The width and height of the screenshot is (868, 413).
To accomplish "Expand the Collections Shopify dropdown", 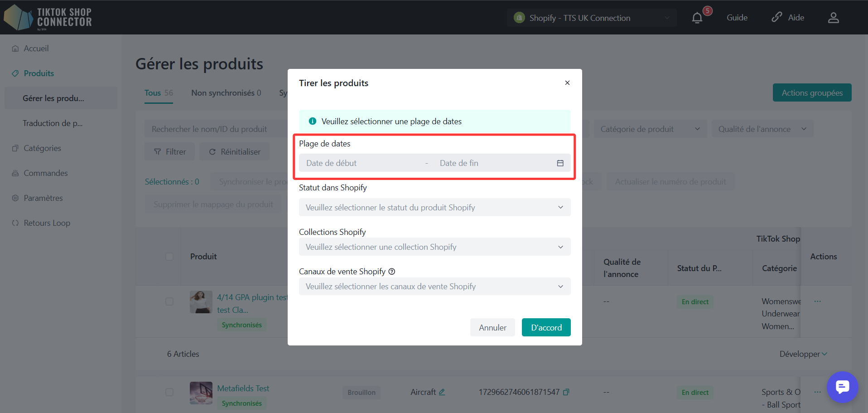I will pyautogui.click(x=434, y=247).
